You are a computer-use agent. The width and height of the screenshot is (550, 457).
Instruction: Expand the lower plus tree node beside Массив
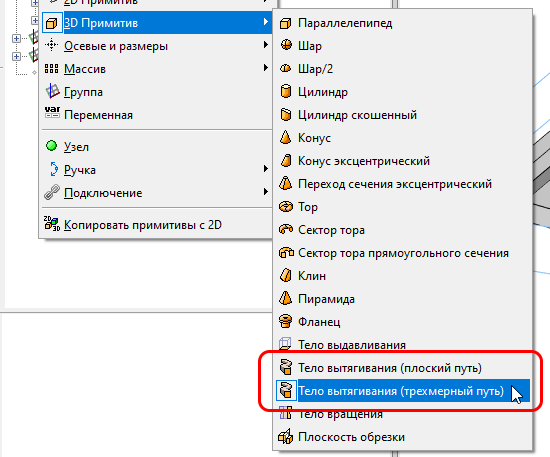tap(16, 56)
